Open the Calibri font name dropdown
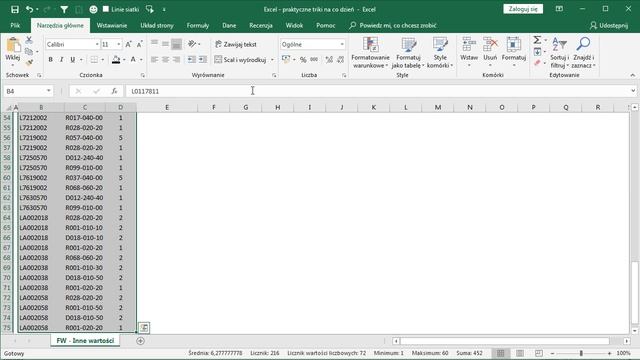The image size is (640, 360). [97, 44]
